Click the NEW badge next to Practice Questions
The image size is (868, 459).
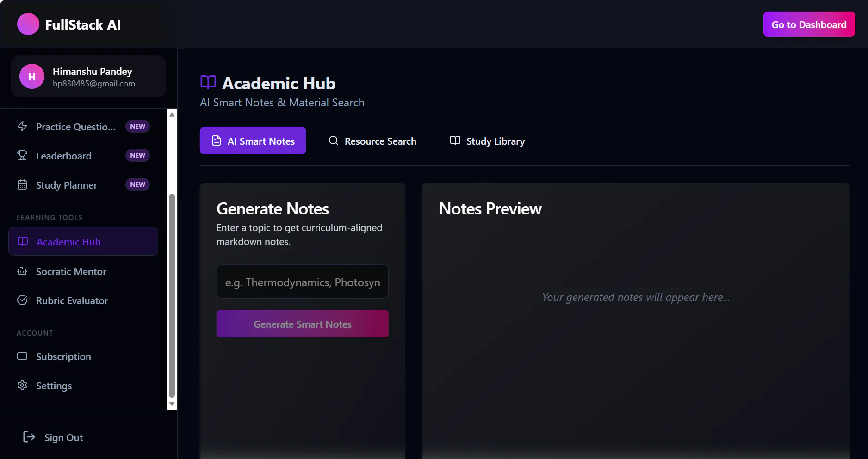(137, 126)
